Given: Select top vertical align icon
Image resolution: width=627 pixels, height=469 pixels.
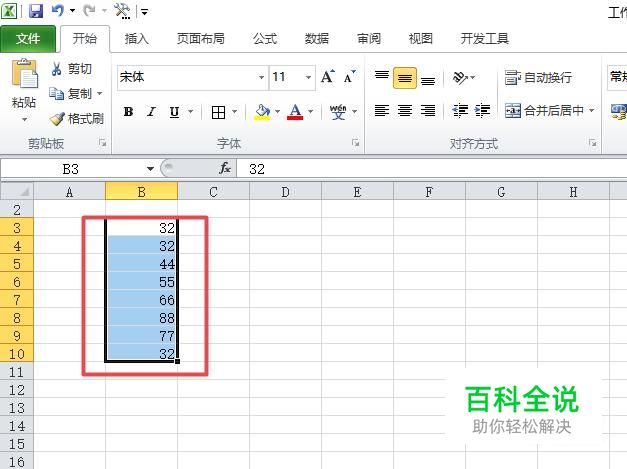Looking at the screenshot, I should tap(382, 76).
